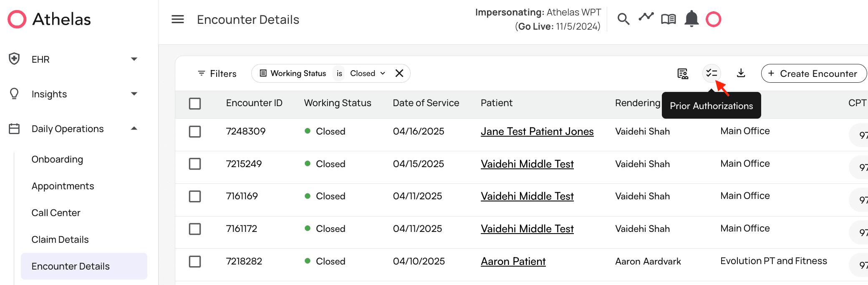Open the book documentation icon

tap(668, 19)
